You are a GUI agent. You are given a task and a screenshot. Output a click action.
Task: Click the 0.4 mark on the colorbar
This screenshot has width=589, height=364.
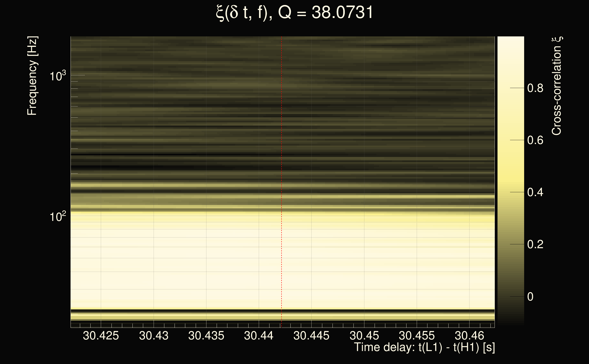pos(535,192)
